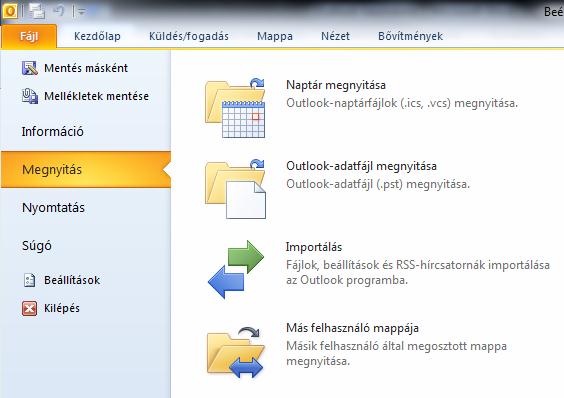
Task: Choose Mellékletek mentése from the menu
Action: tap(96, 96)
